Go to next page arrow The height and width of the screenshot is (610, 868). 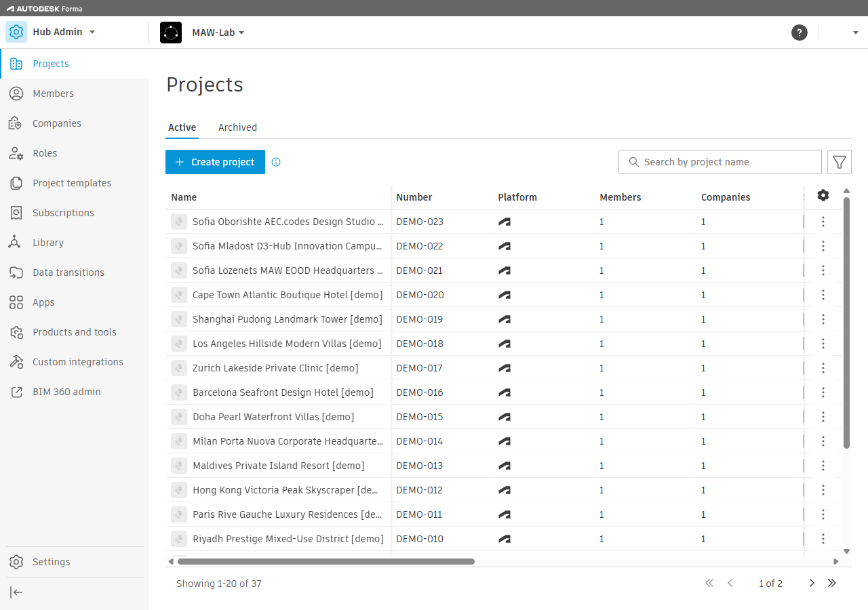click(812, 583)
